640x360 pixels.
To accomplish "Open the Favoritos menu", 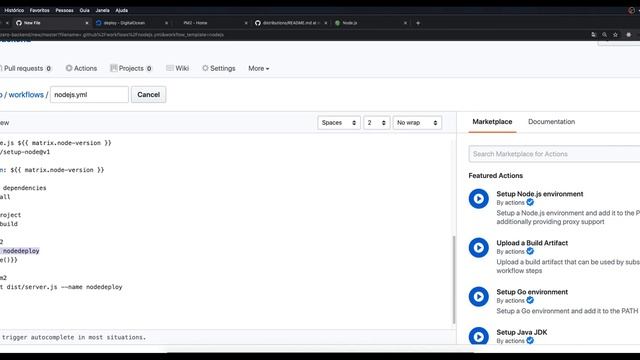I will [40, 10].
